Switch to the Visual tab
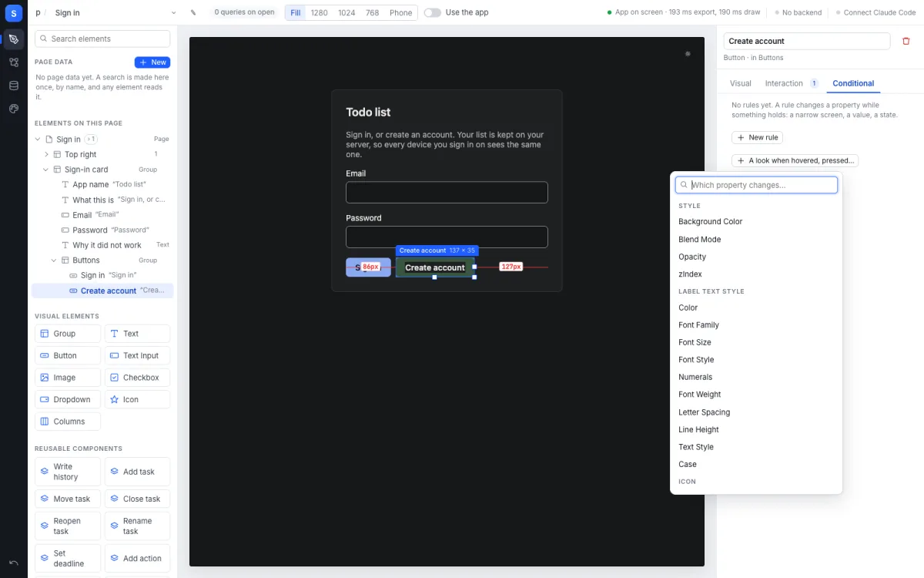 pyautogui.click(x=740, y=83)
